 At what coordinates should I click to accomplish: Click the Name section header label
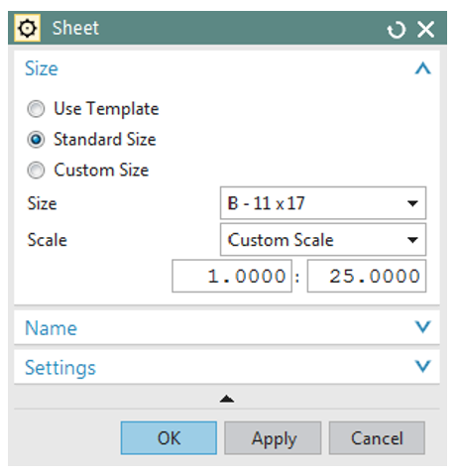click(52, 328)
